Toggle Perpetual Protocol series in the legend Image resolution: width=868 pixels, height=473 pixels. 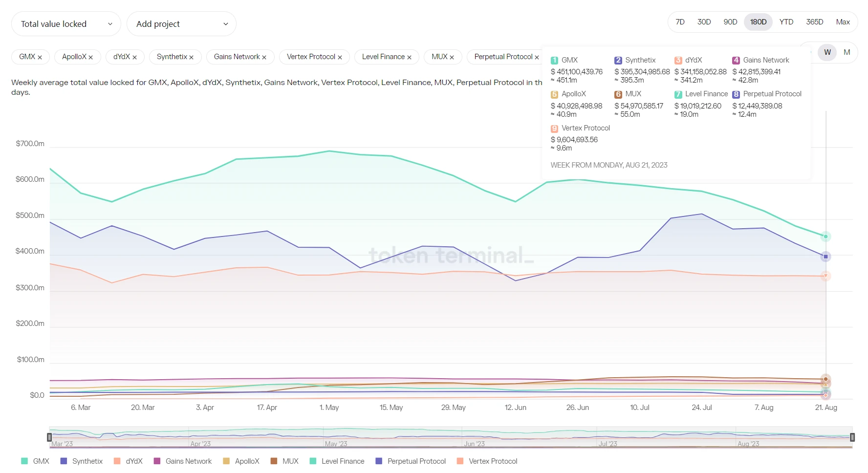pos(411,461)
